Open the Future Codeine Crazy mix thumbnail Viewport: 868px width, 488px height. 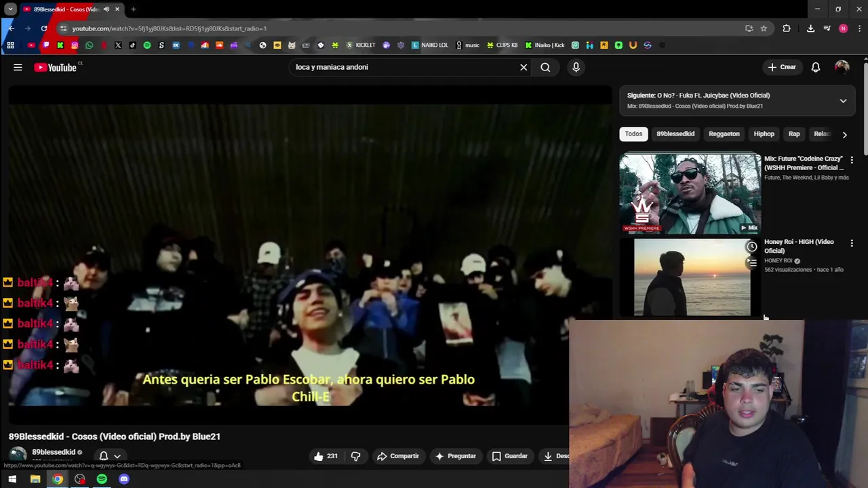click(690, 193)
